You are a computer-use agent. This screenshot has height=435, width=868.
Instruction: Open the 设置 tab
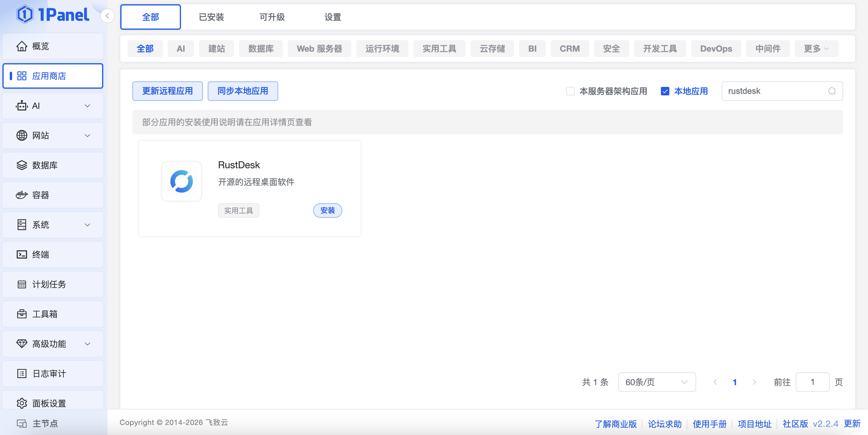[333, 17]
